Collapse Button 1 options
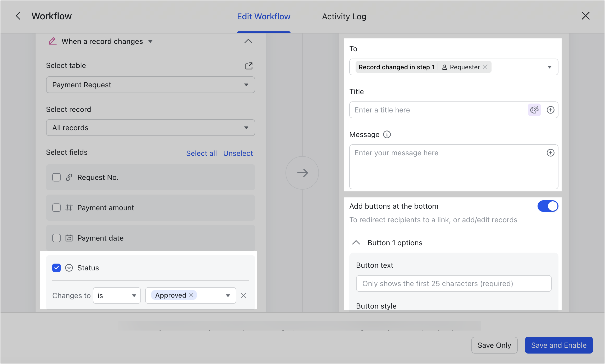The image size is (605, 364). click(x=356, y=243)
